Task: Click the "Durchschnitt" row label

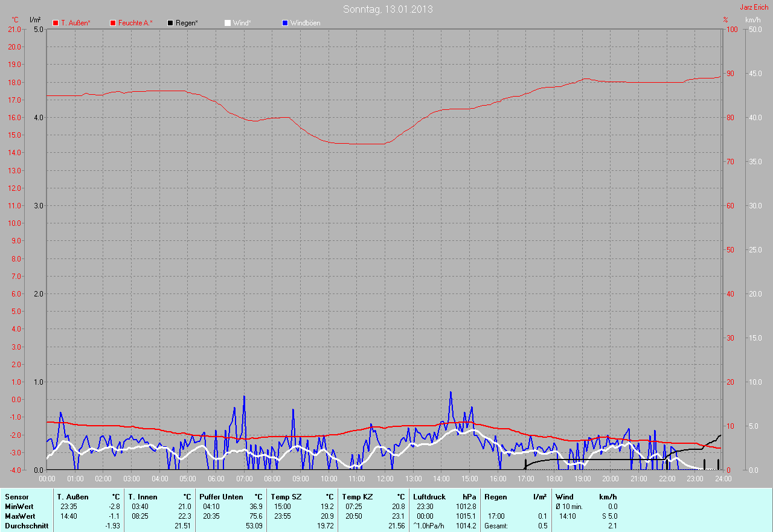Action: point(27,526)
